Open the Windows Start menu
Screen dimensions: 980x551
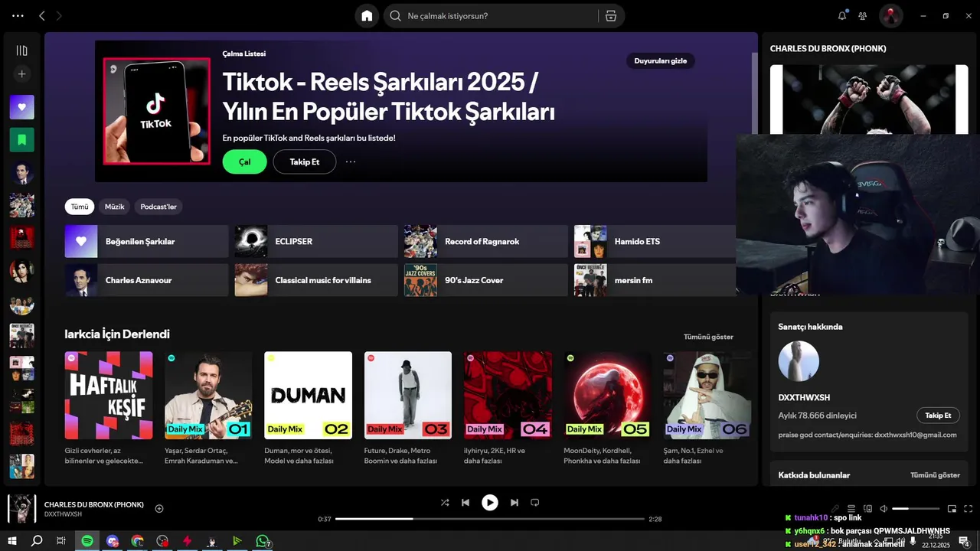click(12, 541)
